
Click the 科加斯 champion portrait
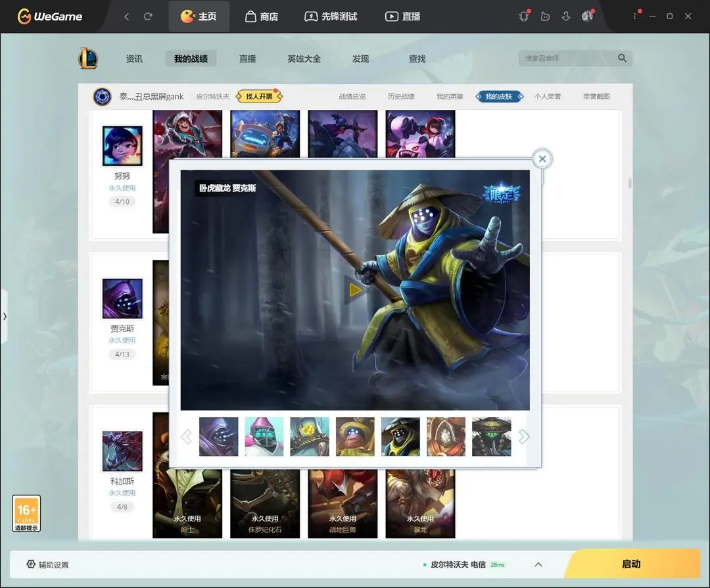[x=122, y=451]
